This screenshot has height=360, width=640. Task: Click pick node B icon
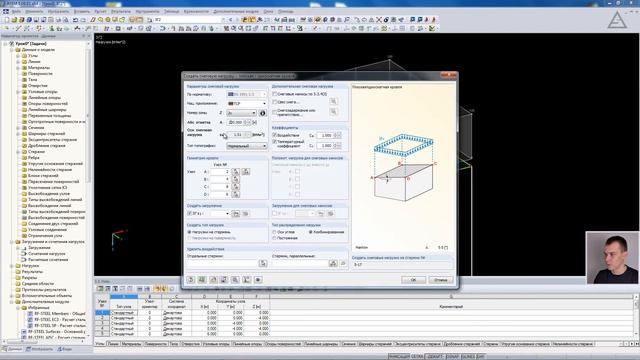click(x=236, y=179)
